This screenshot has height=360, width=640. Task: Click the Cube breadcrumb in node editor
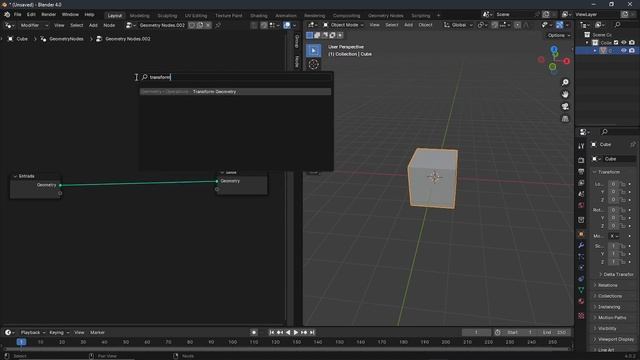click(x=18, y=39)
